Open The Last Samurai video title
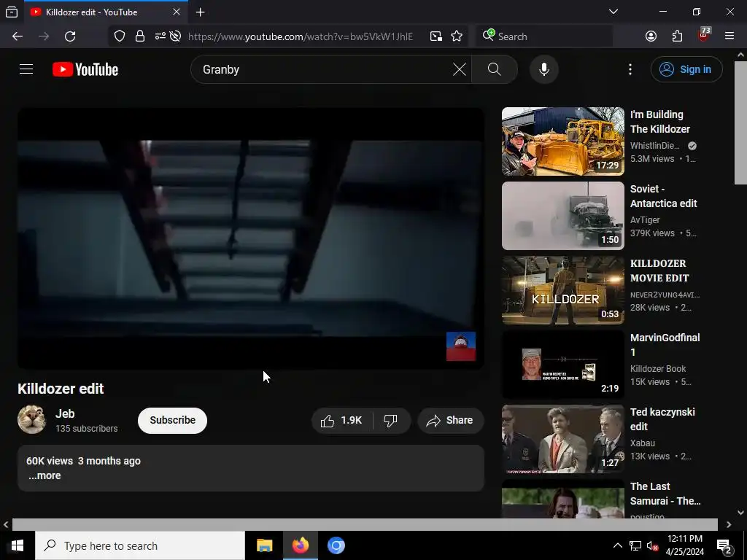Image resolution: width=747 pixels, height=560 pixels. tap(665, 494)
